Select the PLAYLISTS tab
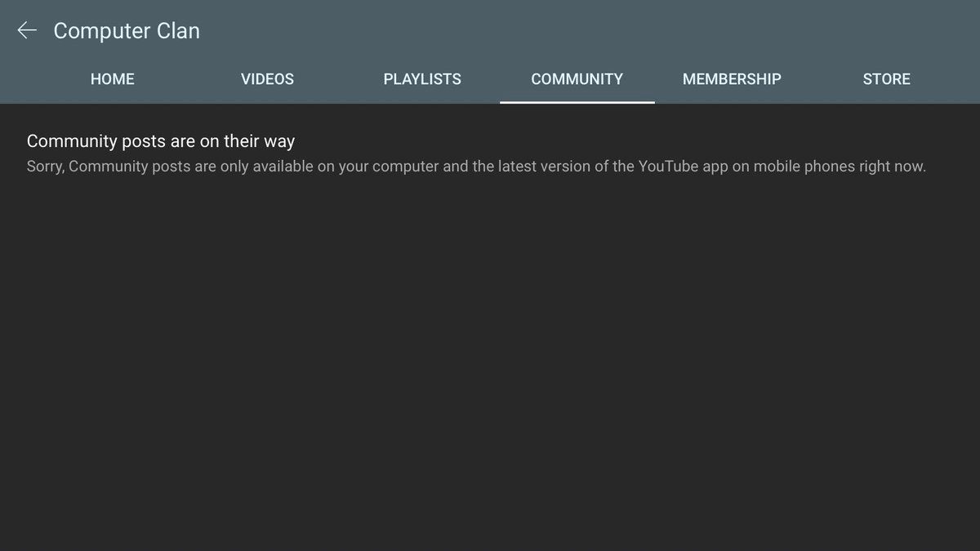 (422, 79)
